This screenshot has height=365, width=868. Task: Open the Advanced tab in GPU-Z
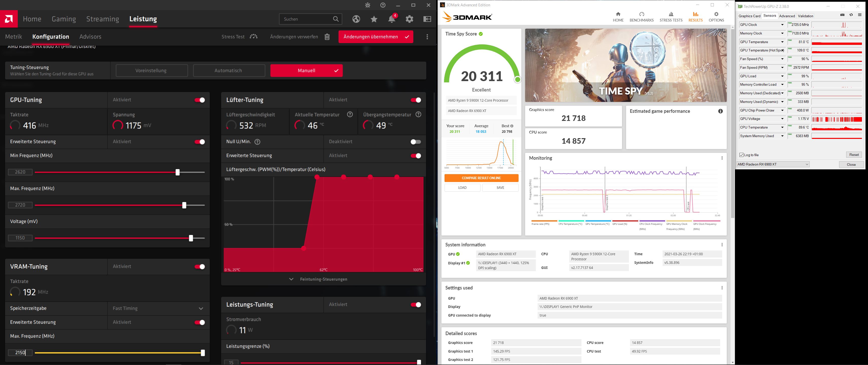tap(787, 16)
